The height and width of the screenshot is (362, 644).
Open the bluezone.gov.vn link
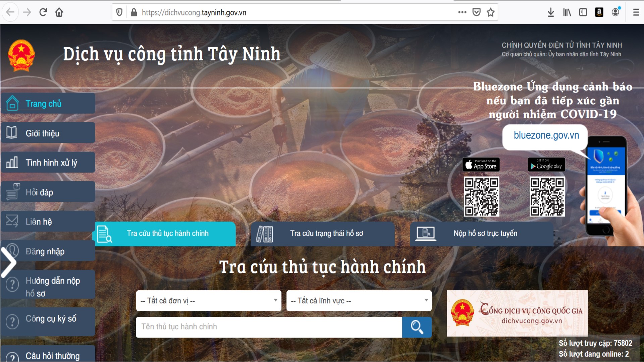546,135
